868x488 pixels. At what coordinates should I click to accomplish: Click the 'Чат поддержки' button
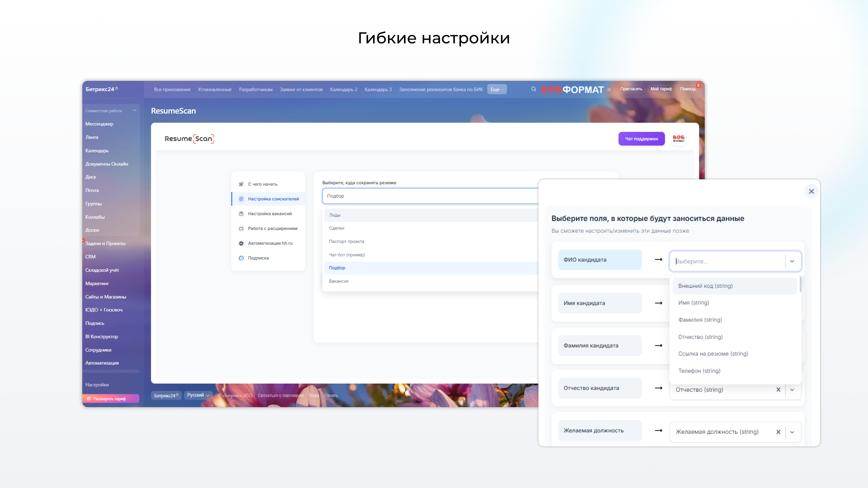coord(641,139)
